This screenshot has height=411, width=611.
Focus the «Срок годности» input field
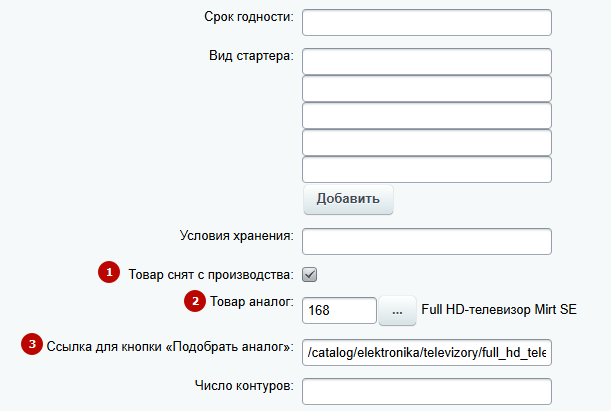[x=426, y=22]
